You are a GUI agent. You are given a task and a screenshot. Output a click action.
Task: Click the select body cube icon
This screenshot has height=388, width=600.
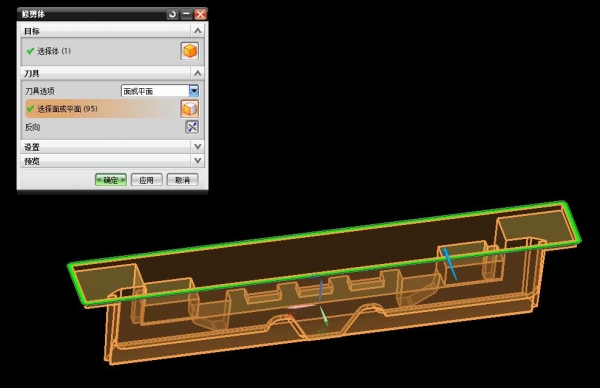click(190, 51)
